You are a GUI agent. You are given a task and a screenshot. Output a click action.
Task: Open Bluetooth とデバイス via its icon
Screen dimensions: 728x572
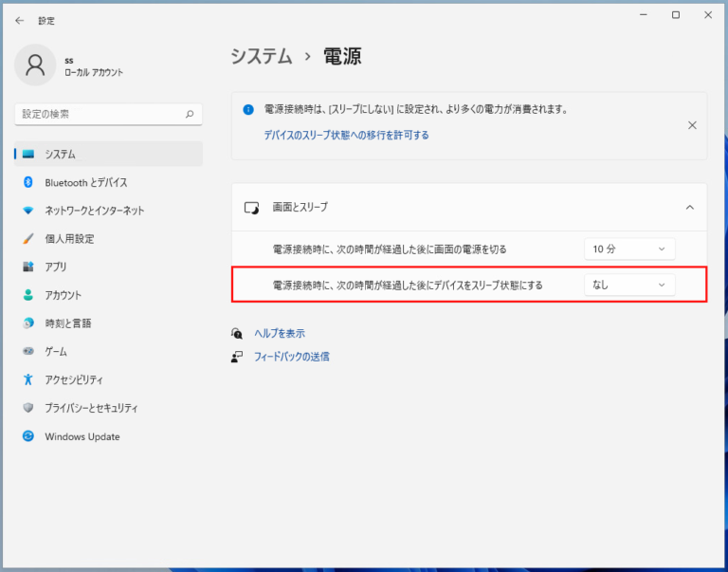pyautogui.click(x=28, y=182)
